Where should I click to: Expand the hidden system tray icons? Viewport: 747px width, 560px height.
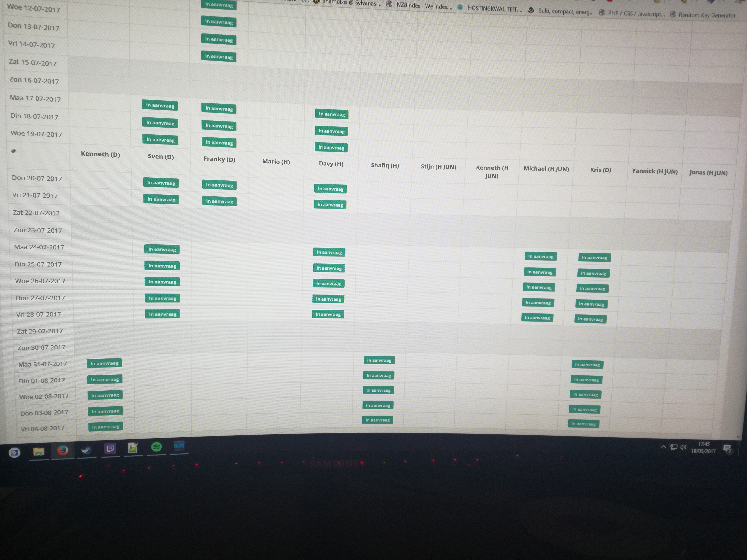pyautogui.click(x=664, y=447)
